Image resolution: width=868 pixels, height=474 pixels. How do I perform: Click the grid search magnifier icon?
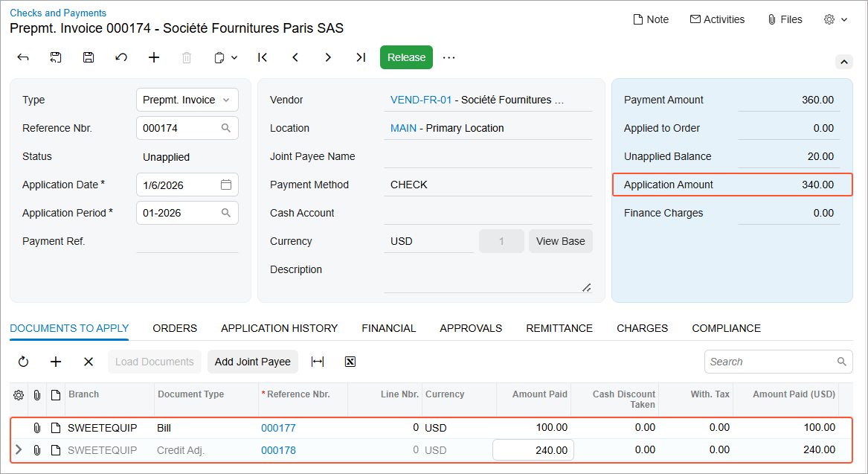click(x=841, y=362)
